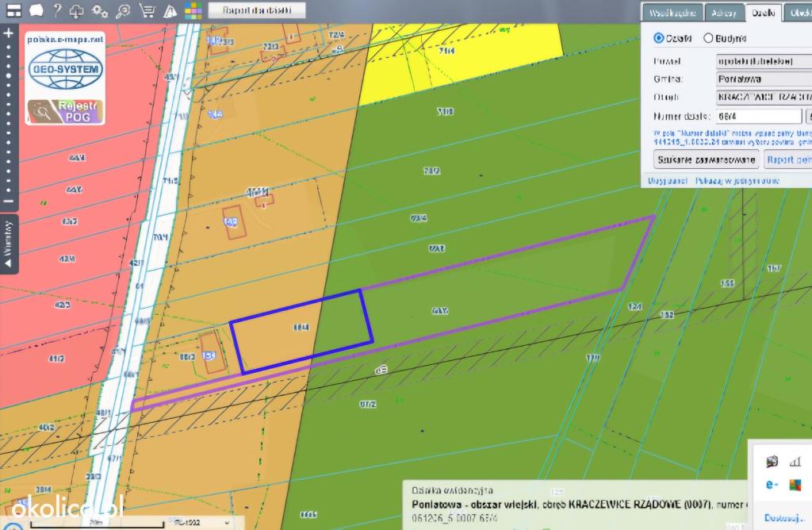Click the map outline (region) icon
Image resolution: width=812 pixels, height=530 pixels.
(x=36, y=10)
